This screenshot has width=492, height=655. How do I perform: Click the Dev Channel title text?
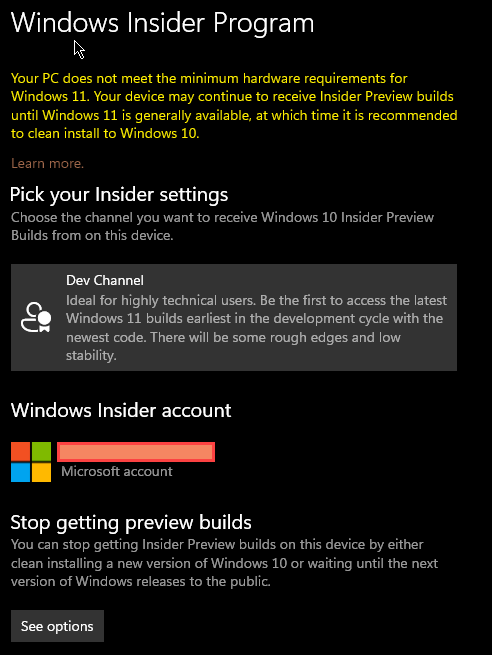click(x=105, y=280)
